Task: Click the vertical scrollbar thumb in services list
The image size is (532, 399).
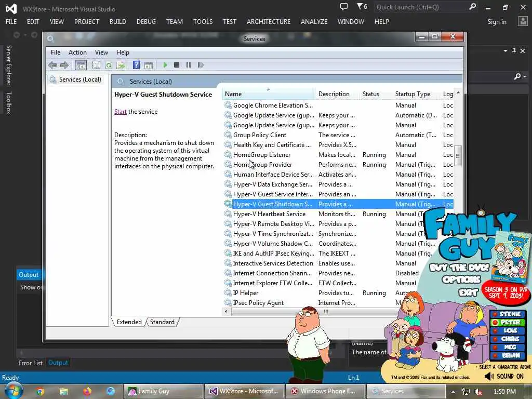Action: point(458,156)
